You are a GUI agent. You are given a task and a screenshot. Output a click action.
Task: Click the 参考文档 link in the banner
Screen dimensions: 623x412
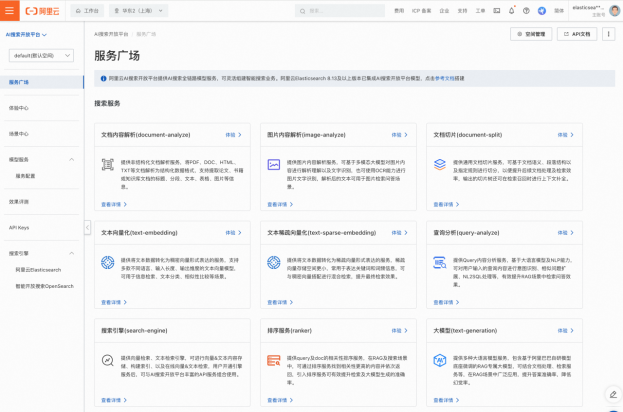[445, 79]
